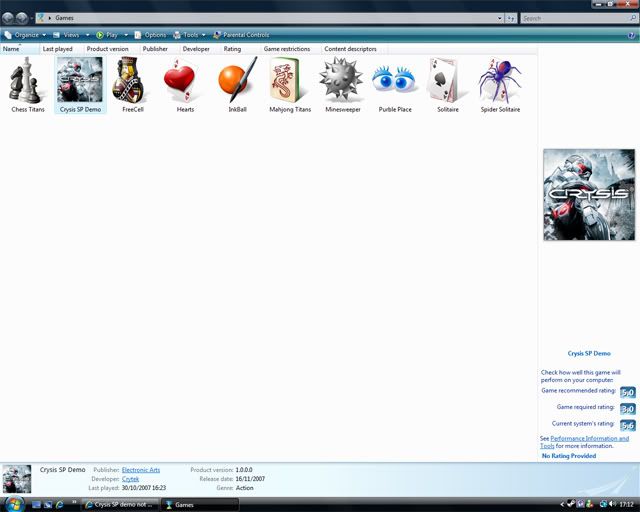Viewport: 640px width, 512px height.
Task: Click the Crysis thumbnail in details pane
Action: [17, 479]
